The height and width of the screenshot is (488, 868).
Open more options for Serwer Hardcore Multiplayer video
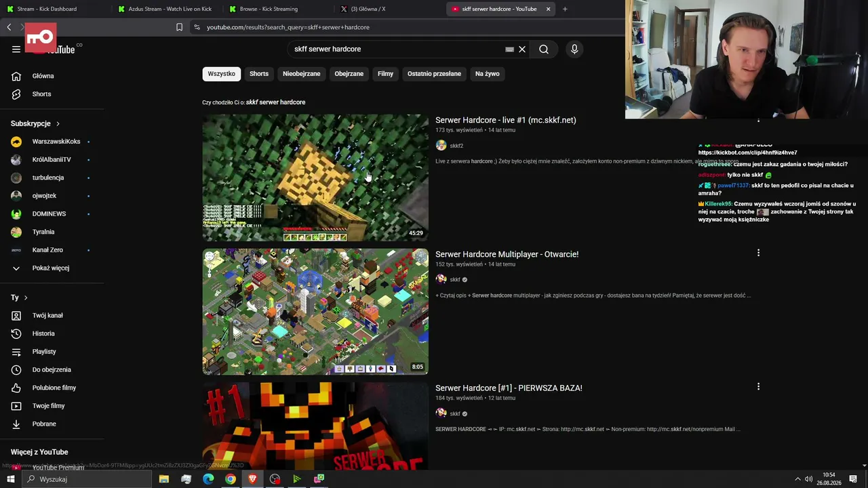[x=758, y=253]
